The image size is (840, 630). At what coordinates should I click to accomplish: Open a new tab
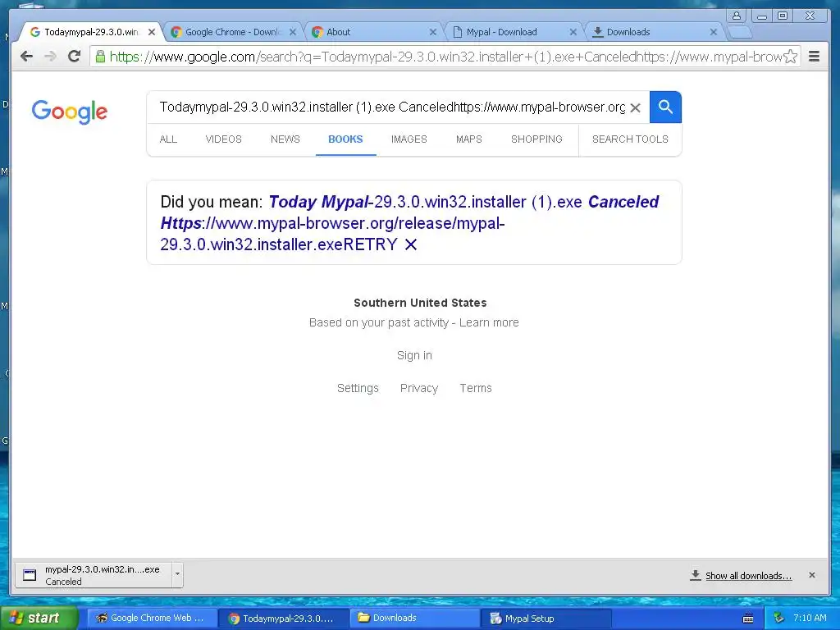[741, 33]
